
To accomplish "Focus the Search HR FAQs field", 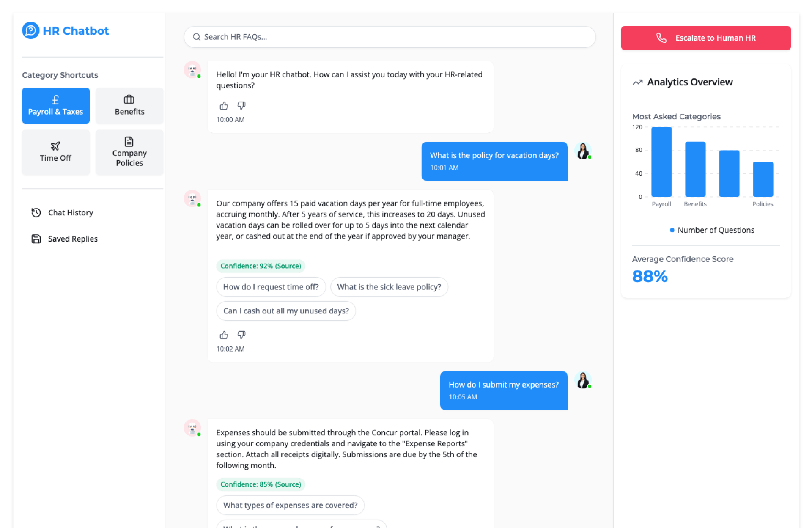I will [x=389, y=37].
